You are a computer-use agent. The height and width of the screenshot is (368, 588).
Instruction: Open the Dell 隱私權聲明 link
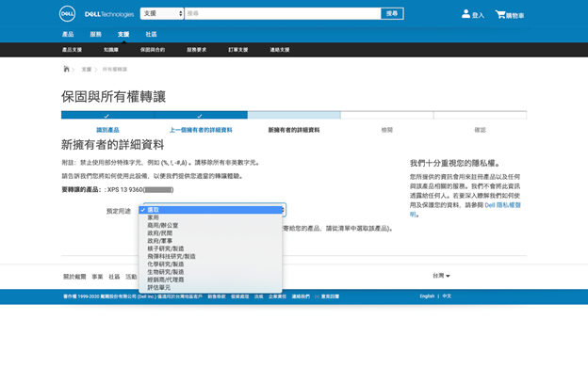pos(502,205)
